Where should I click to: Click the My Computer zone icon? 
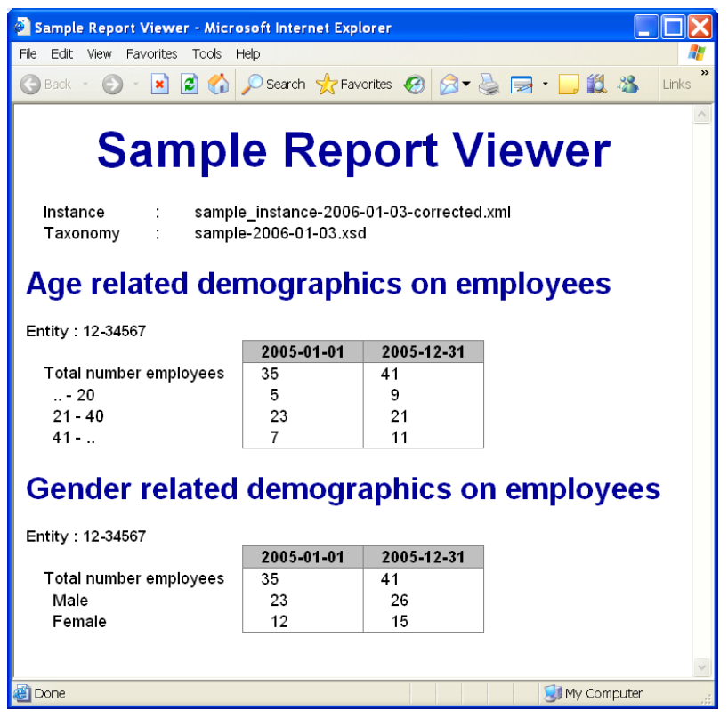(553, 693)
